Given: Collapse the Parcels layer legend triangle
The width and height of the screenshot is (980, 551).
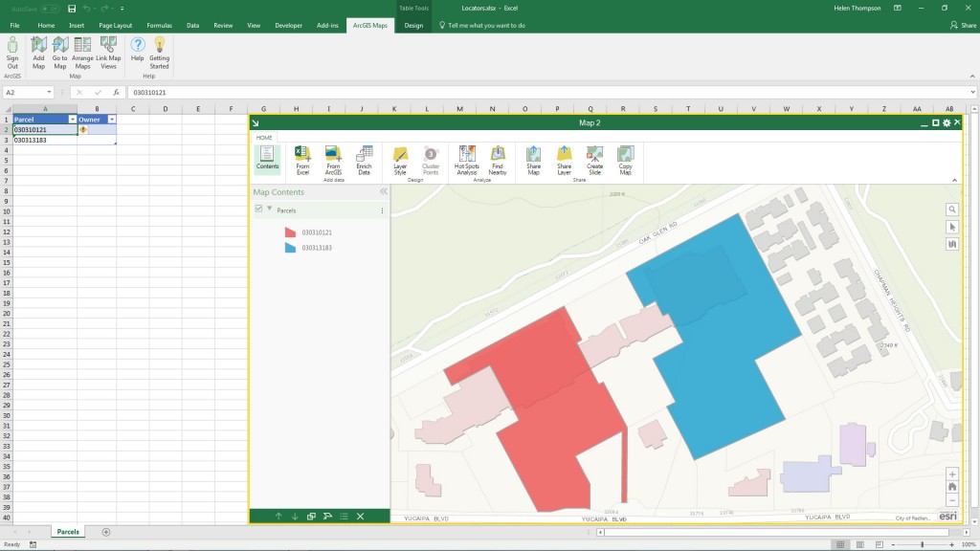Looking at the screenshot, I should 270,209.
